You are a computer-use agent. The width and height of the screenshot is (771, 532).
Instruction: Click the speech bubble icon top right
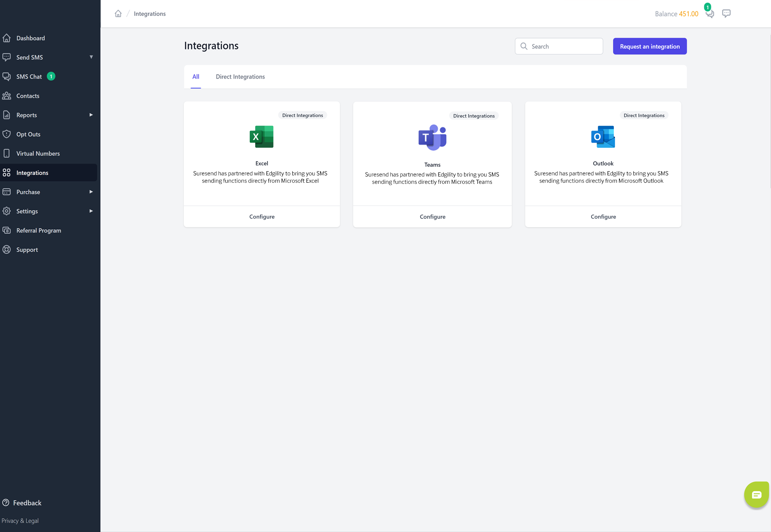point(726,14)
